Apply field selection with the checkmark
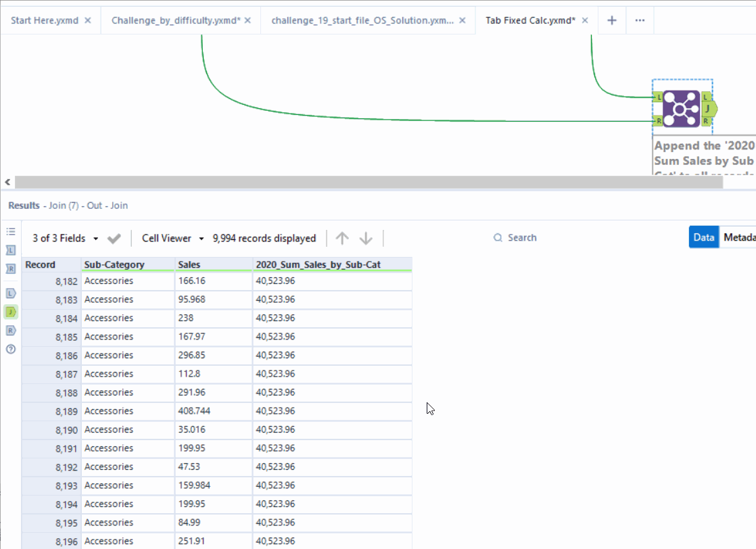Viewport: 756px width, 549px height. pos(114,237)
